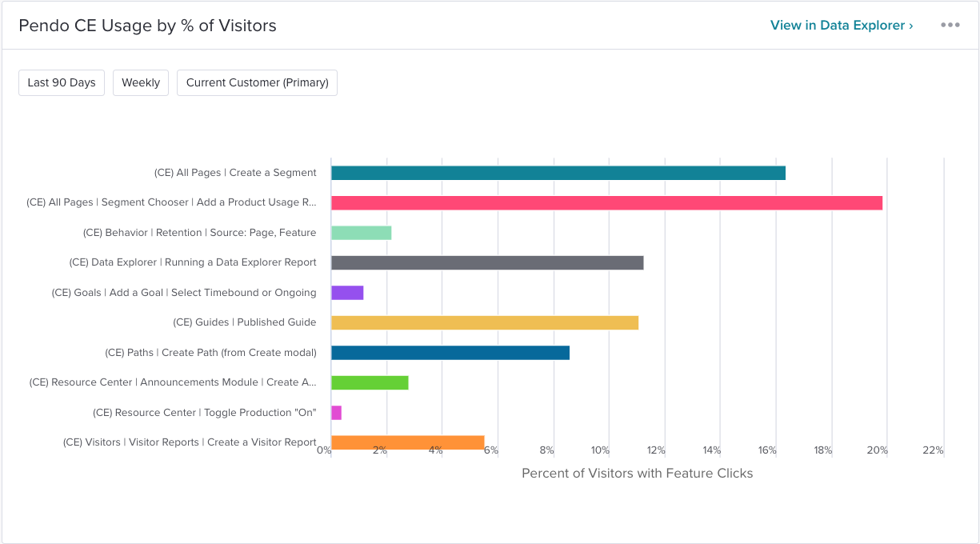
Task: Select the '(CE) Behavior | Retention' label
Action: tap(199, 233)
